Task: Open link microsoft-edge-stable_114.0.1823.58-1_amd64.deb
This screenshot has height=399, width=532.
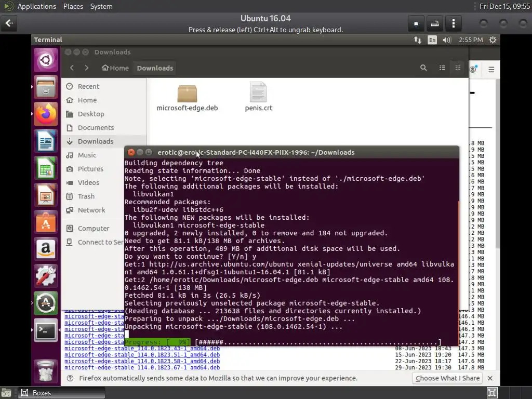Action: 142,362
